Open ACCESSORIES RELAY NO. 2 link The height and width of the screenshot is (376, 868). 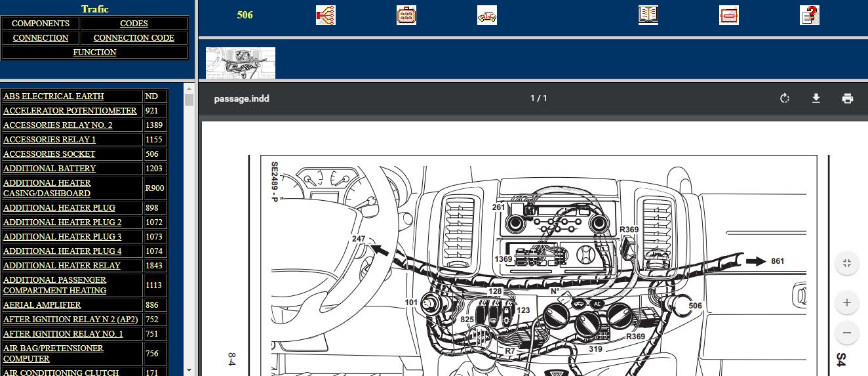click(58, 125)
